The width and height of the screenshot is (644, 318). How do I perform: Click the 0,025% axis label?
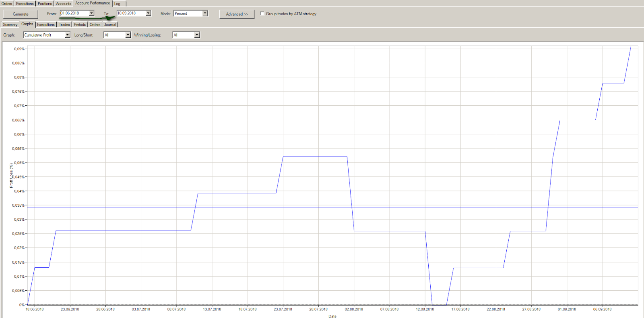click(x=18, y=234)
